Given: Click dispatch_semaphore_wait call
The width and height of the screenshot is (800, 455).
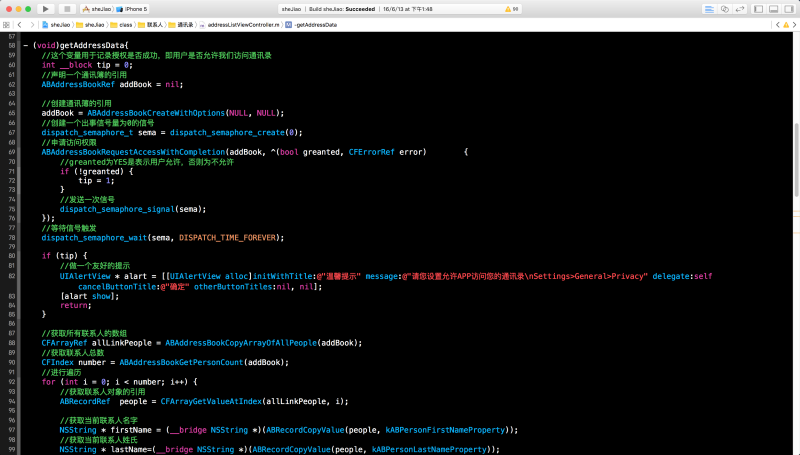Looking at the screenshot, I should tap(94, 238).
